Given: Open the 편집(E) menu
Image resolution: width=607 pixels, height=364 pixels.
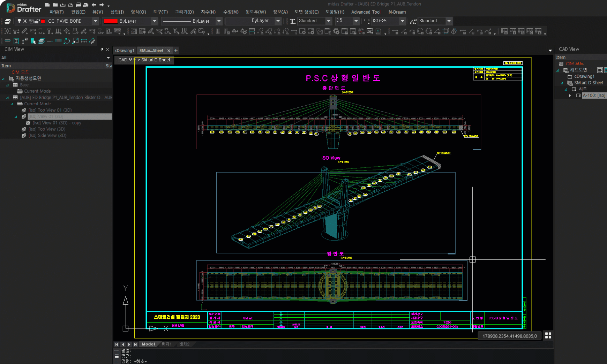Looking at the screenshot, I should (78, 12).
